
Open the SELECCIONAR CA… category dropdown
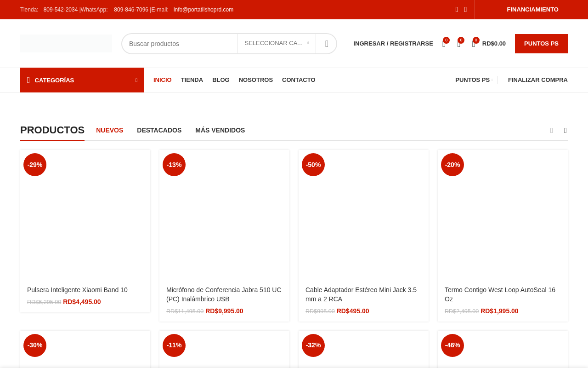277,43
